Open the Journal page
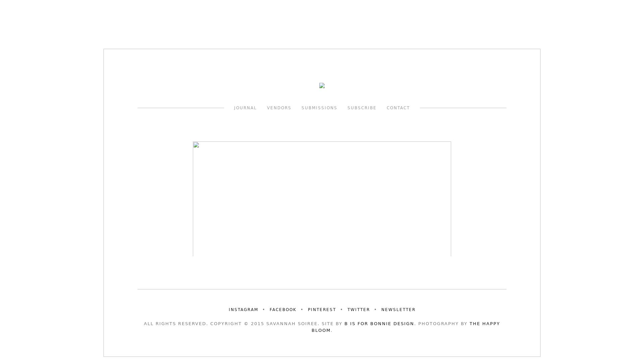644x362 pixels. click(x=245, y=108)
